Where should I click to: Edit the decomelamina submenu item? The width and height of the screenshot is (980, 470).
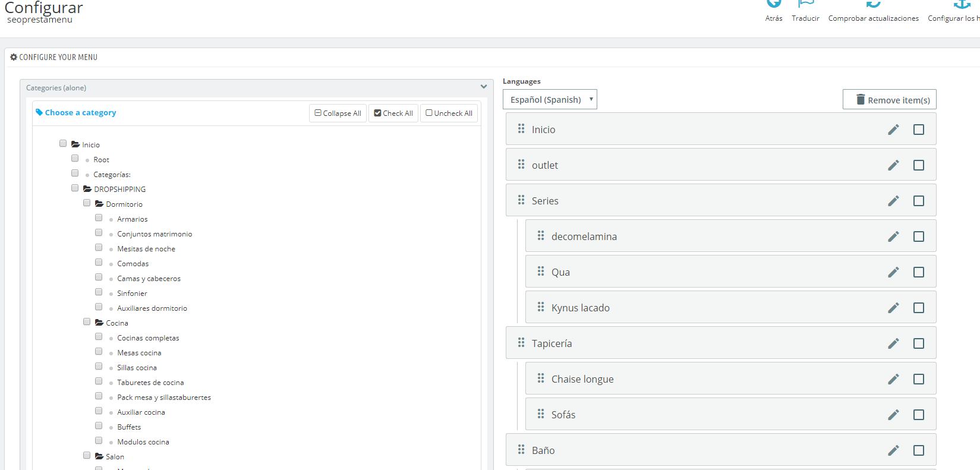click(893, 236)
